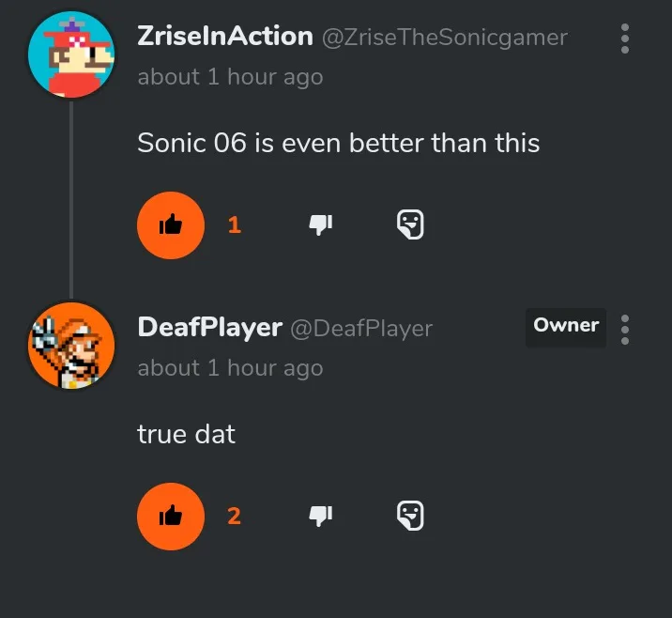Open DeafPlayer's profile avatar

71,347
